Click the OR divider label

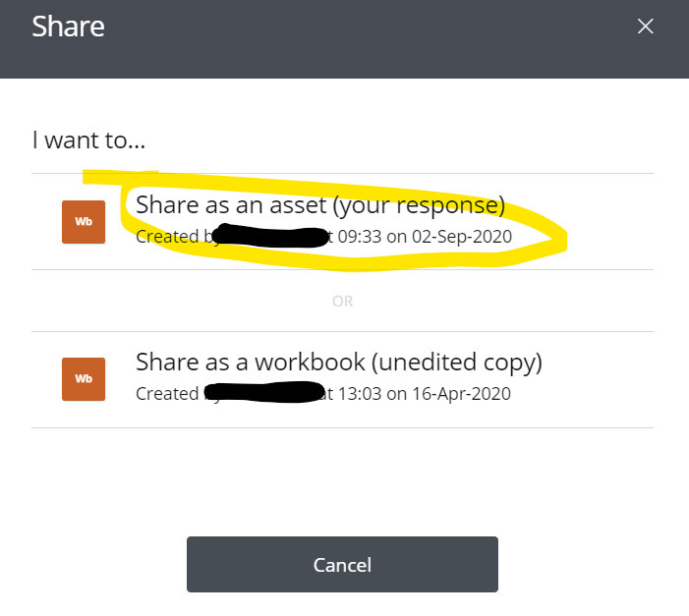click(x=342, y=302)
